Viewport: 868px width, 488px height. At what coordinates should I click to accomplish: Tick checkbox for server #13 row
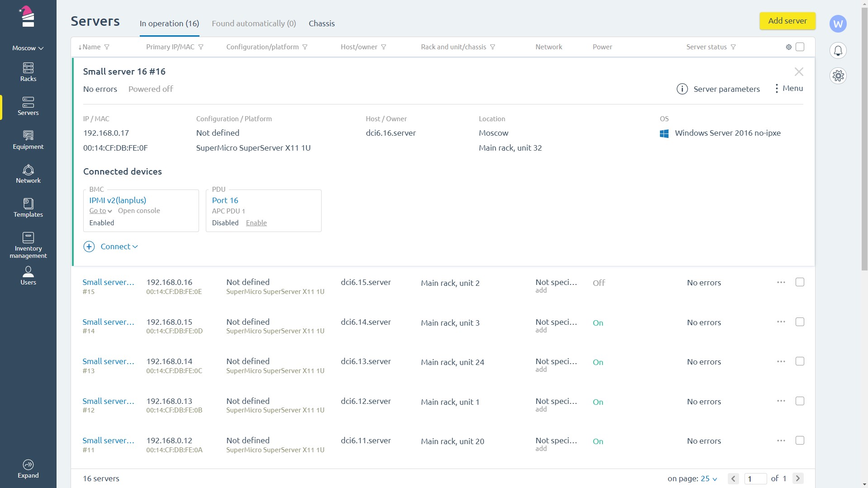pyautogui.click(x=800, y=361)
